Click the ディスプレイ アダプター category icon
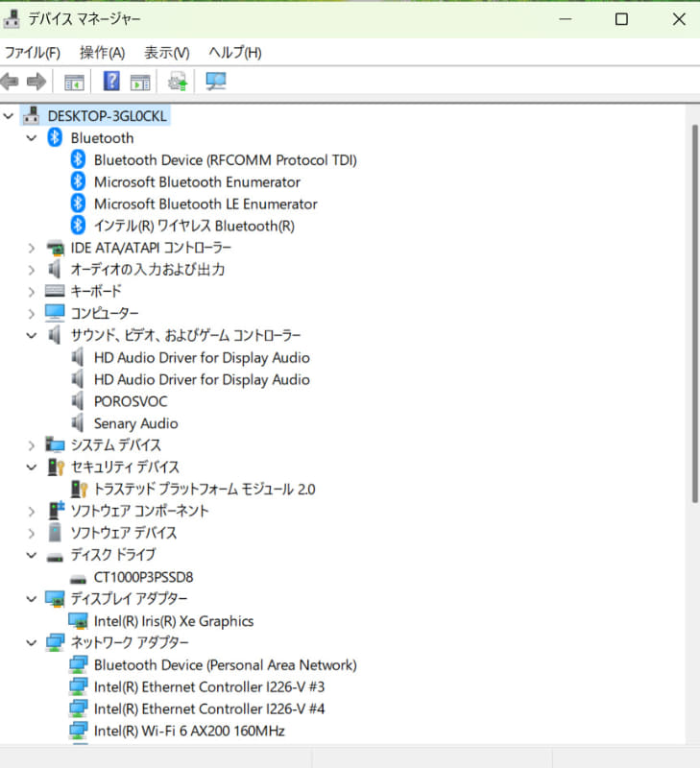The image size is (700, 768). (x=55, y=598)
